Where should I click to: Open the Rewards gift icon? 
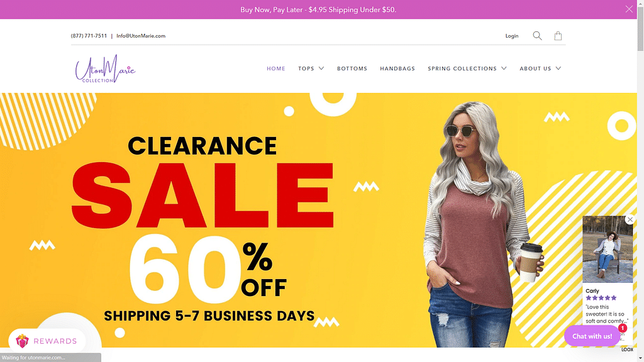[22, 341]
